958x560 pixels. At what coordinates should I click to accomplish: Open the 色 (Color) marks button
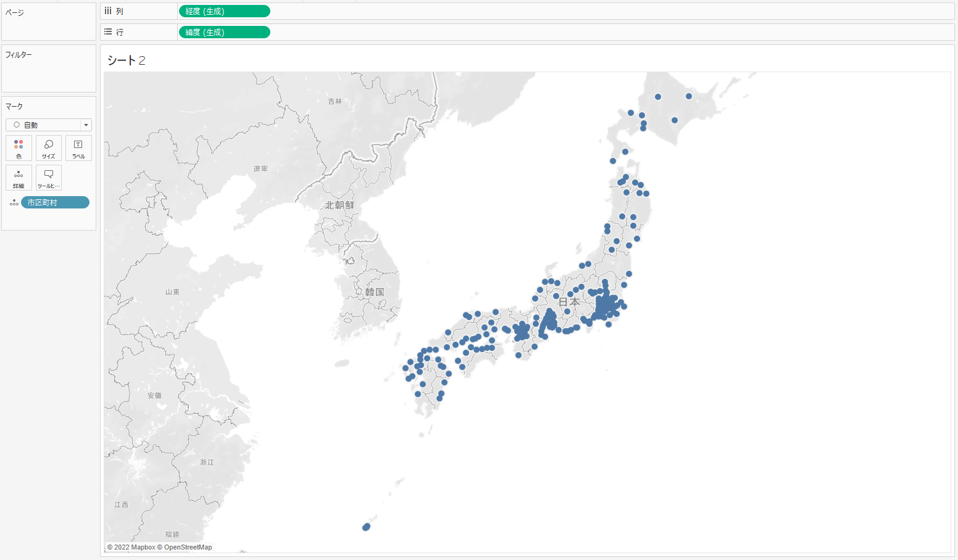point(19,148)
